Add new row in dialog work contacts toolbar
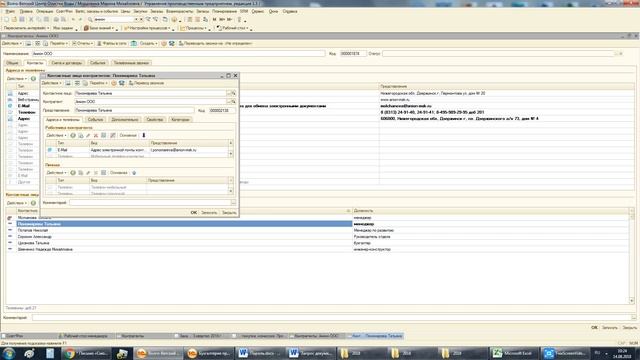 pos(73,135)
